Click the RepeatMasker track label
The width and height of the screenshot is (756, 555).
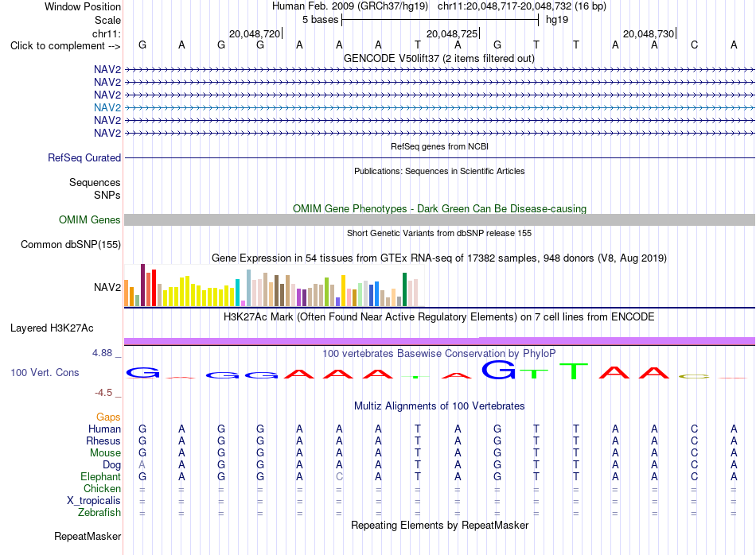[88, 536]
